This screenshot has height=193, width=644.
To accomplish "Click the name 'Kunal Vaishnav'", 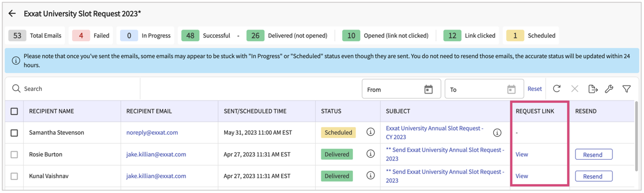I will [49, 176].
